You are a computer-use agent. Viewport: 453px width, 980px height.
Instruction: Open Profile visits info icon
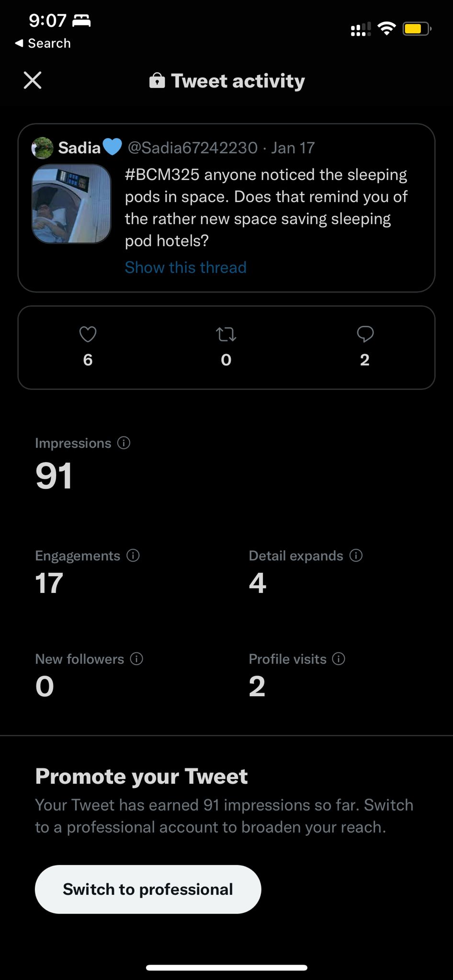[x=339, y=659]
